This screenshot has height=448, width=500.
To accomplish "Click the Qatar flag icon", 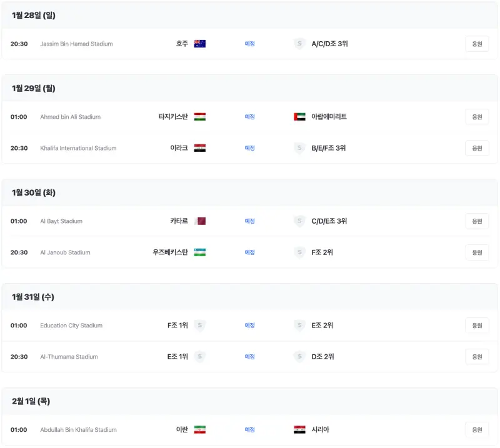I will tap(199, 221).
